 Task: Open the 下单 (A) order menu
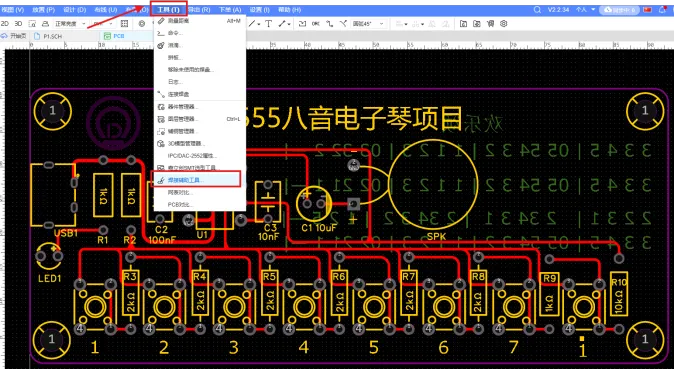230,9
